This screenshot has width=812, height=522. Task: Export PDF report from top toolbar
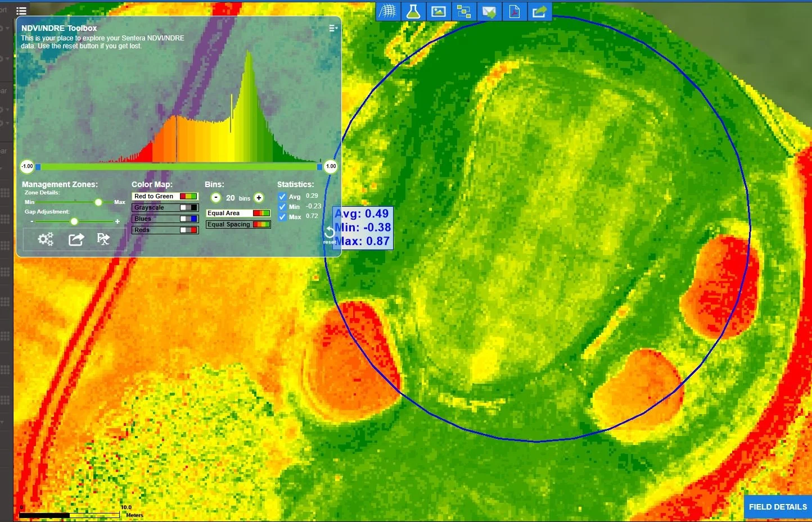[515, 11]
